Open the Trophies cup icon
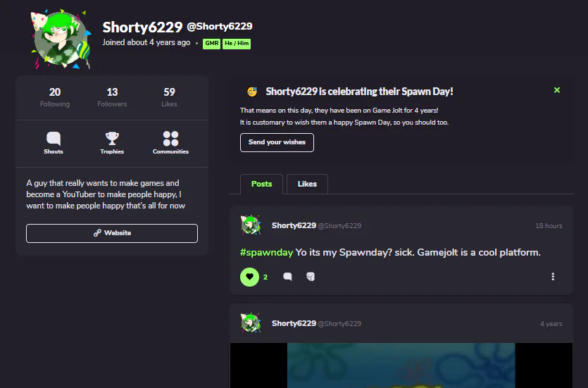This screenshot has width=588, height=388. 112,138
